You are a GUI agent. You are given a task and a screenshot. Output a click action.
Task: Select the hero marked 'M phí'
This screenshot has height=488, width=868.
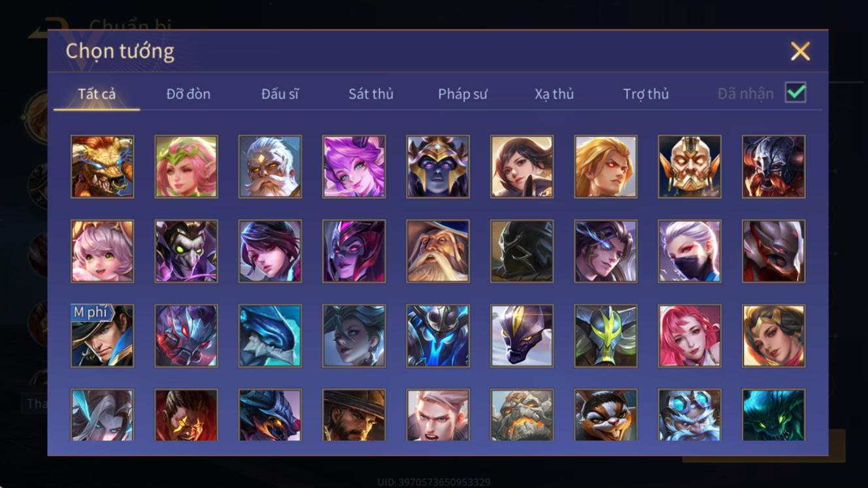pos(102,336)
